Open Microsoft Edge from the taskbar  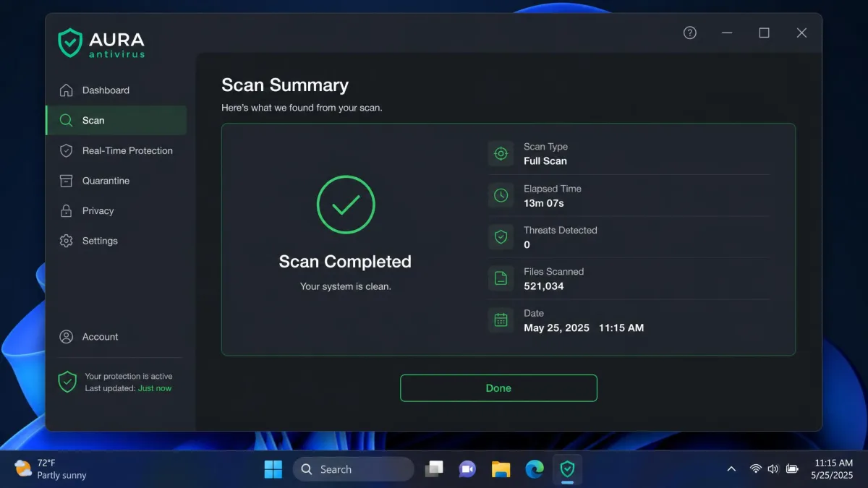tap(534, 469)
